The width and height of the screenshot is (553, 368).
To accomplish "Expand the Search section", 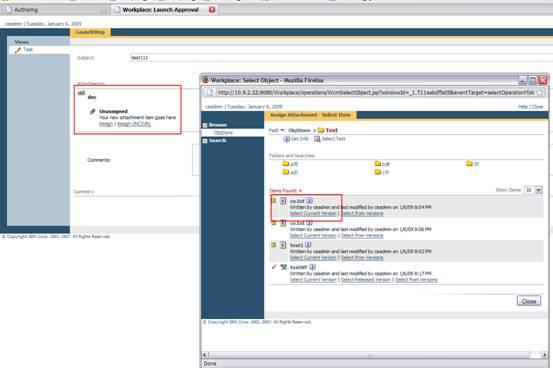I will tap(205, 141).
